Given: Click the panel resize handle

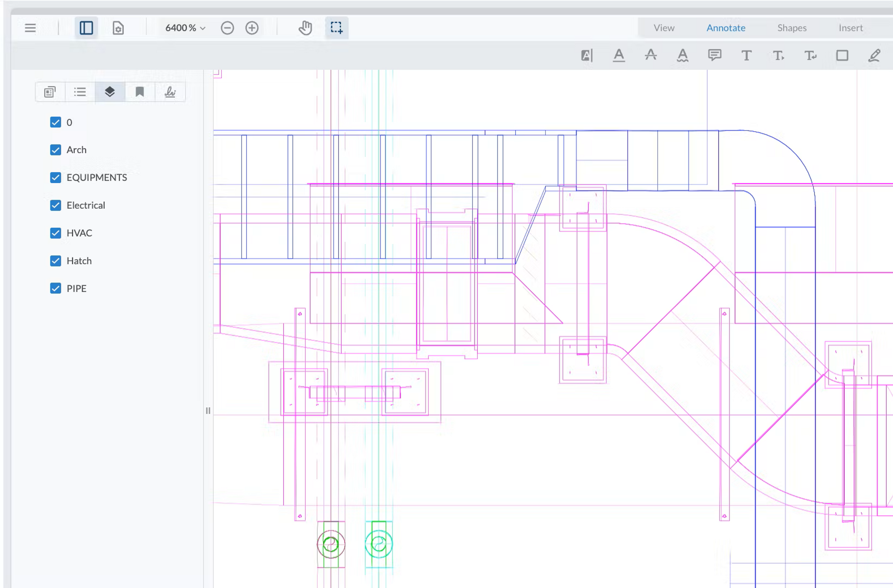Looking at the screenshot, I should coord(208,411).
